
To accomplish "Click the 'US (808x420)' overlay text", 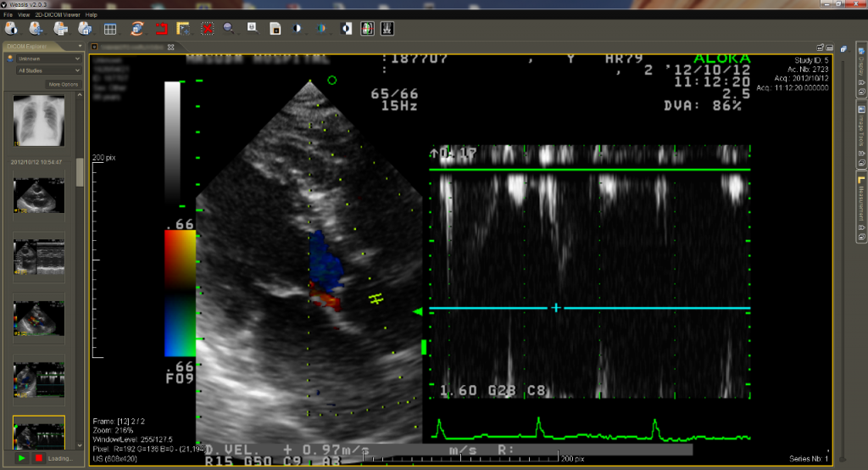I will click(x=115, y=459).
